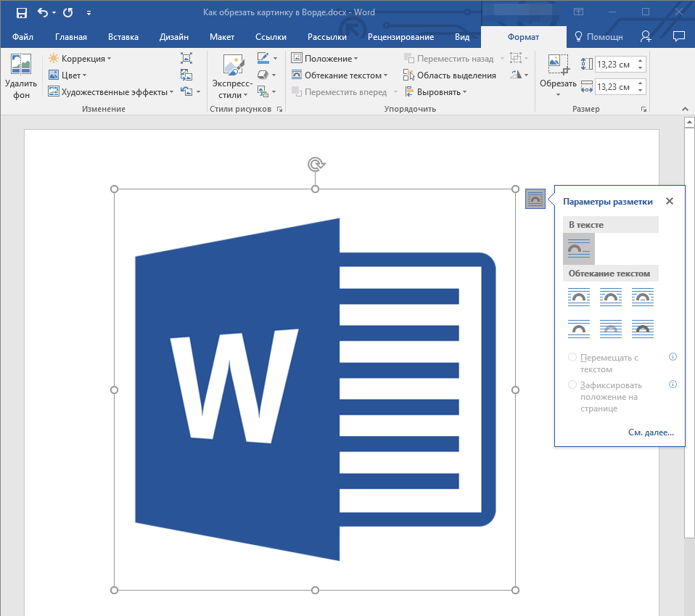
Task: Click the Save icon in title bar
Action: click(21, 13)
